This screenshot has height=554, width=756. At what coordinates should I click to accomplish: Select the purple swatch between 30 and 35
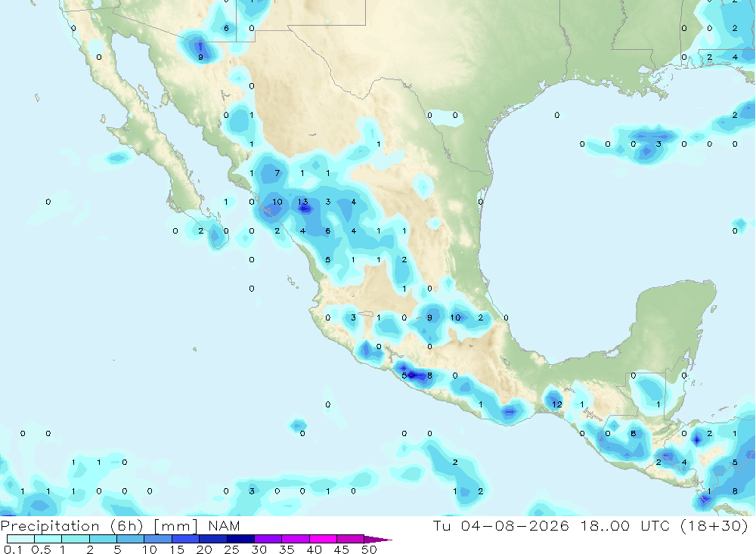(x=268, y=539)
